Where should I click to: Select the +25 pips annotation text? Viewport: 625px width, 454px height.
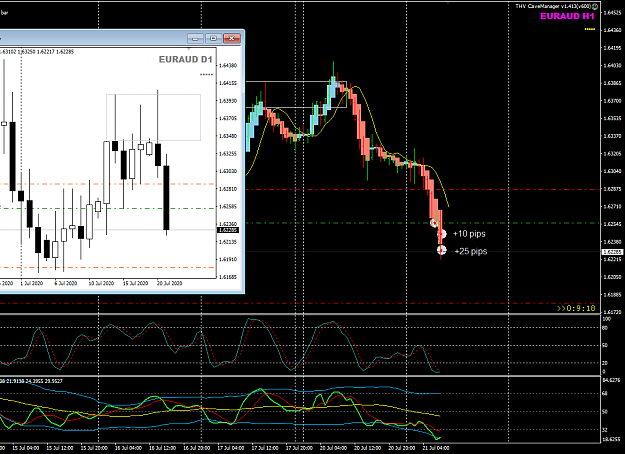tap(471, 251)
